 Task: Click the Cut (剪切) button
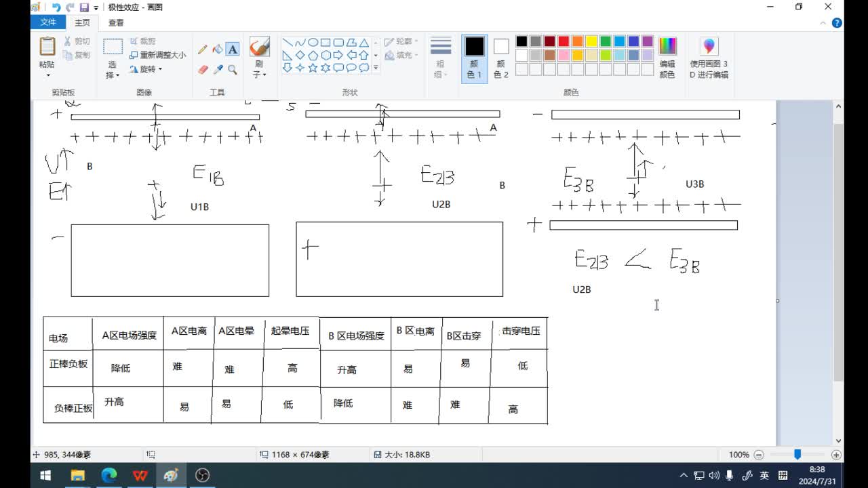[77, 41]
